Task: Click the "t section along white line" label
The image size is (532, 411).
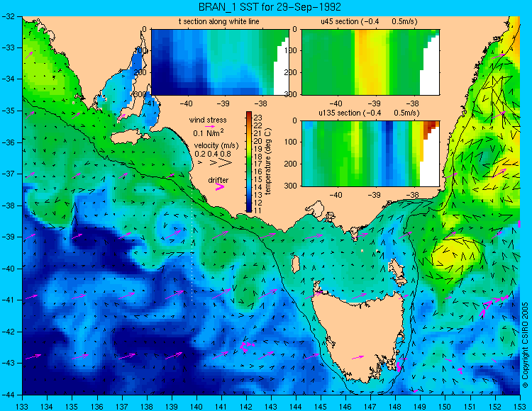Action: click(x=219, y=21)
